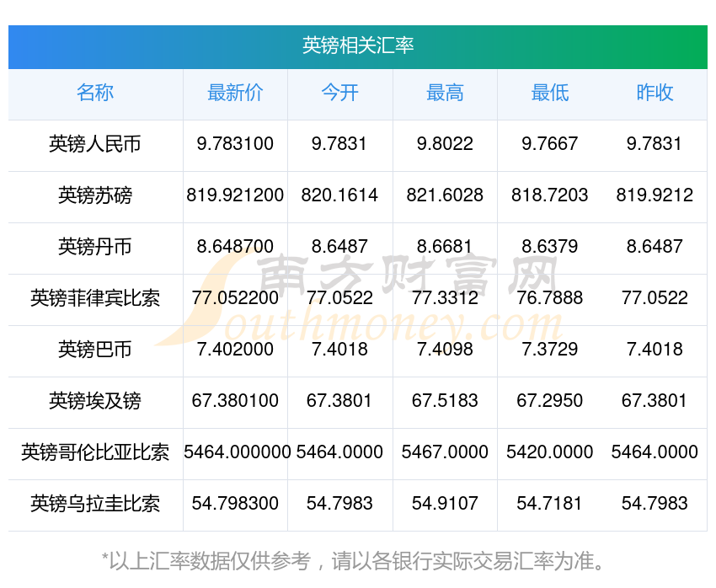Image resolution: width=716 pixels, height=588 pixels.
Task: Click the 最高 column header
Action: coord(445,93)
